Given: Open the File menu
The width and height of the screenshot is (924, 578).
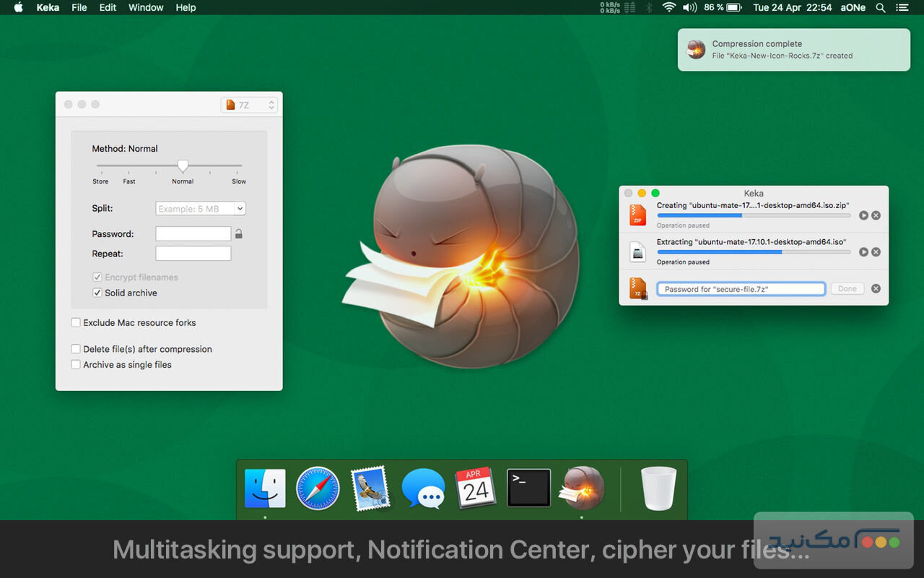Looking at the screenshot, I should tap(79, 7).
